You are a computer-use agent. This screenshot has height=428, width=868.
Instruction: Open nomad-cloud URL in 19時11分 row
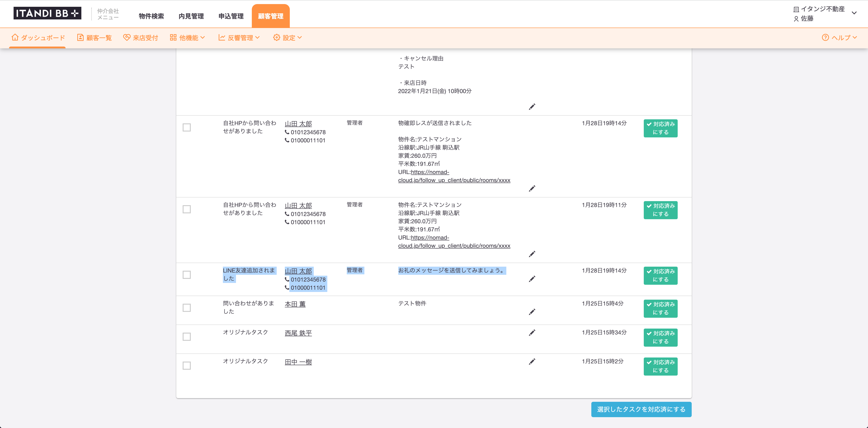coord(454,242)
